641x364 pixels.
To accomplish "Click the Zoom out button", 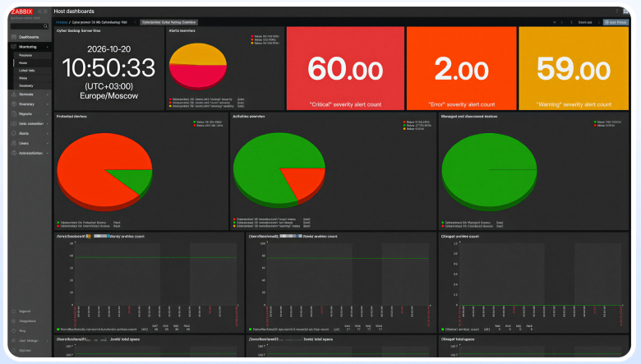I will coord(585,22).
